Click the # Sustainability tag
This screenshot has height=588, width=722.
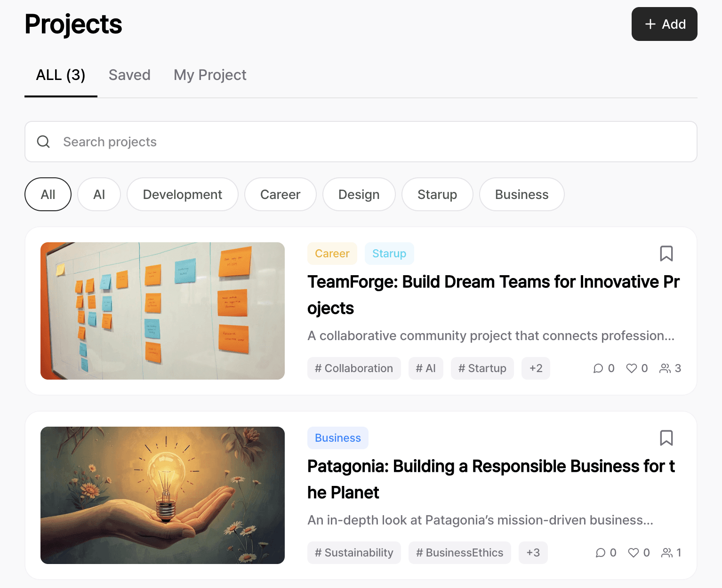click(354, 553)
